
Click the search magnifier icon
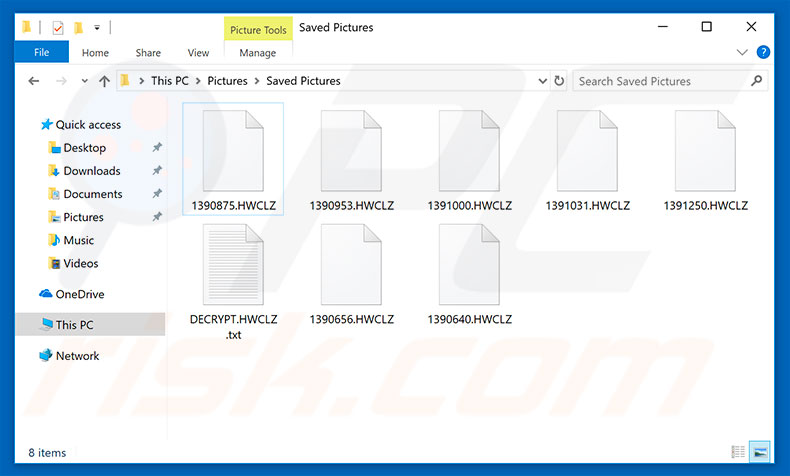point(756,81)
